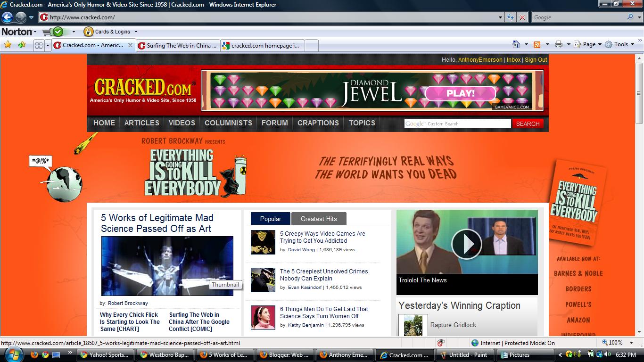Open a new blank tab
Screen dimensions: 644x362
click(312, 45)
